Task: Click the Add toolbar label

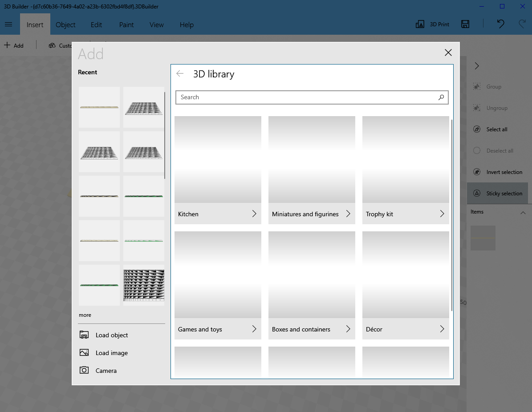Action: (x=18, y=46)
